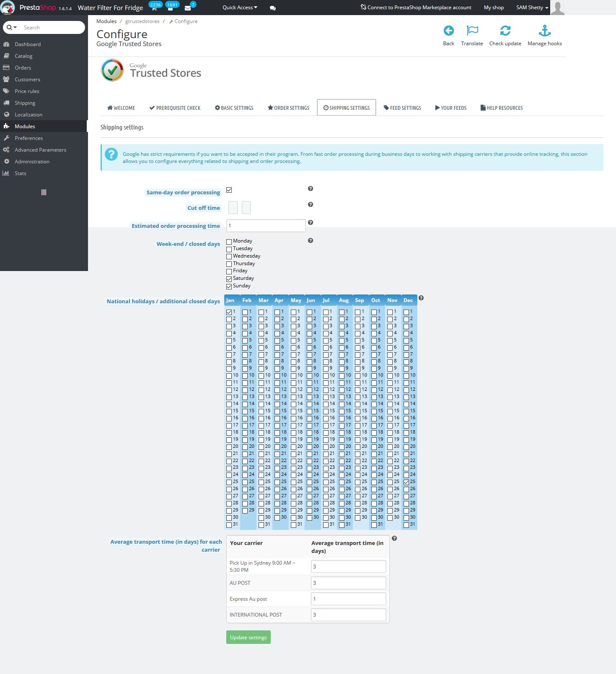Open the Translate flag icon
This screenshot has width=616, height=674.
472,31
